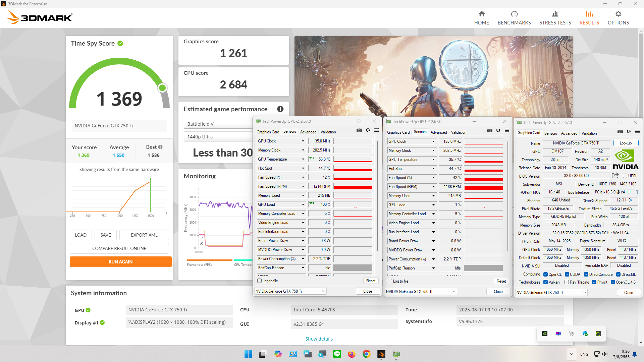Expand the GPU Temperature sensor dropdown in the first GPU-Z window
The height and width of the screenshot is (362, 644).
coord(303,159)
